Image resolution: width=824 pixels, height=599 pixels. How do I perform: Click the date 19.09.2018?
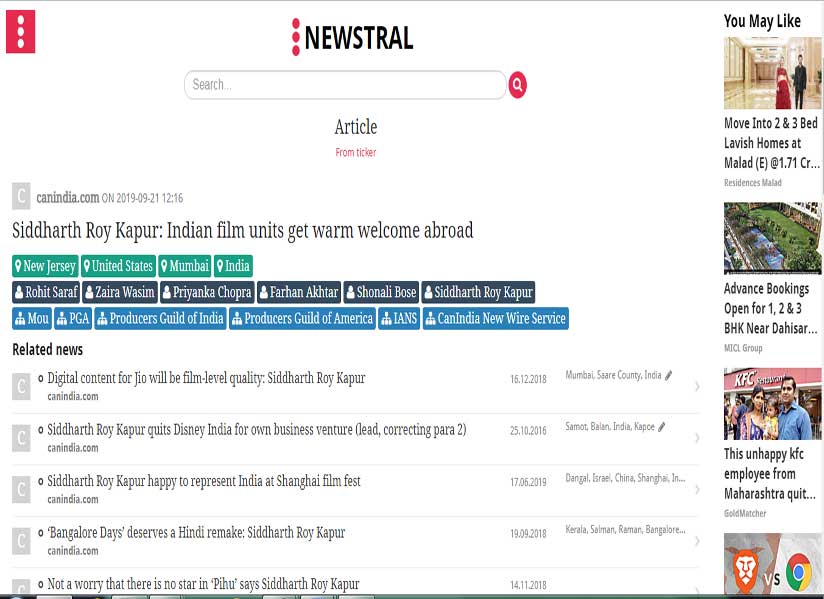pos(528,533)
